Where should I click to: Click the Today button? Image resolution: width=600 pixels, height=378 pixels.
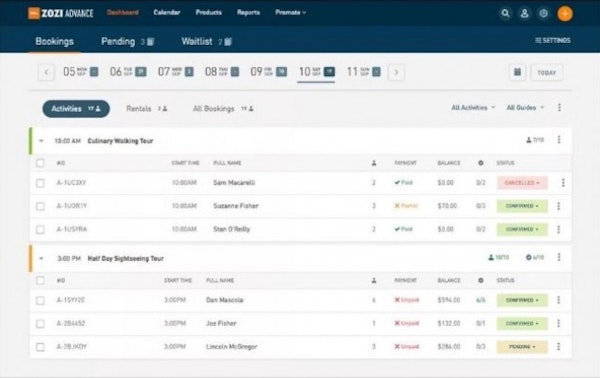[547, 72]
